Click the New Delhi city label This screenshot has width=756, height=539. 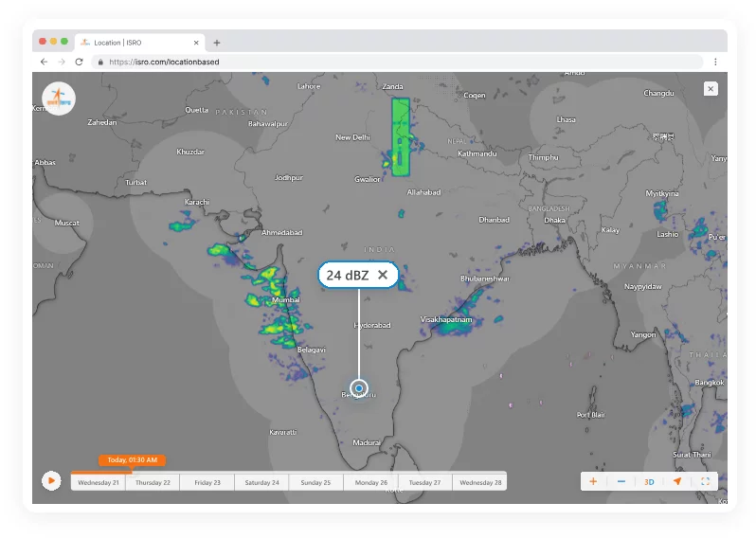point(352,137)
